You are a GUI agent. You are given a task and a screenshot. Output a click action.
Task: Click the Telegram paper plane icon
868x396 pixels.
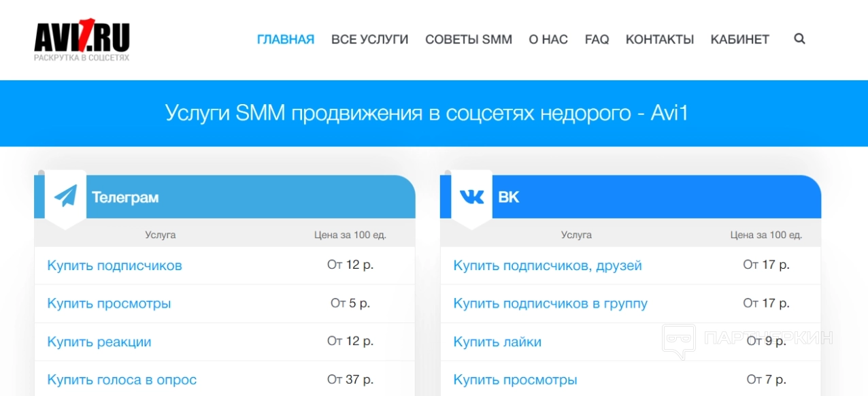[66, 197]
